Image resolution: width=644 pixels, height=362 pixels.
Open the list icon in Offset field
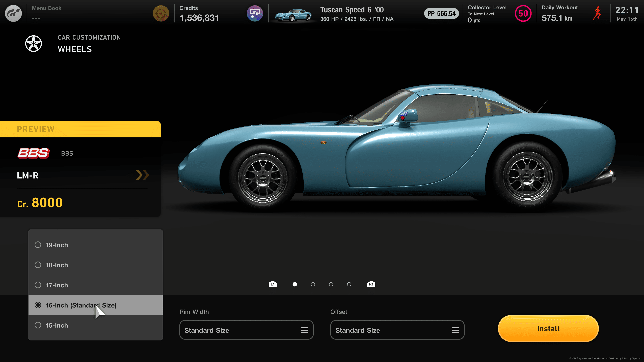pyautogui.click(x=455, y=330)
